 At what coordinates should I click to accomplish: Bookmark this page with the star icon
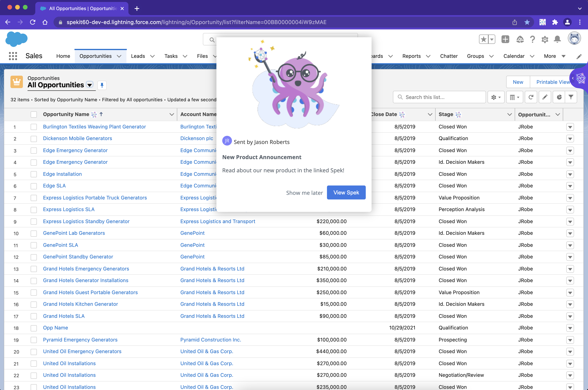[x=527, y=22]
